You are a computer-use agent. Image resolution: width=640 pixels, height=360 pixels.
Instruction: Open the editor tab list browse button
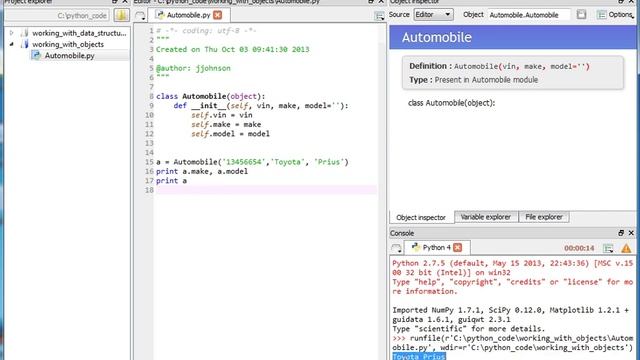click(x=140, y=16)
